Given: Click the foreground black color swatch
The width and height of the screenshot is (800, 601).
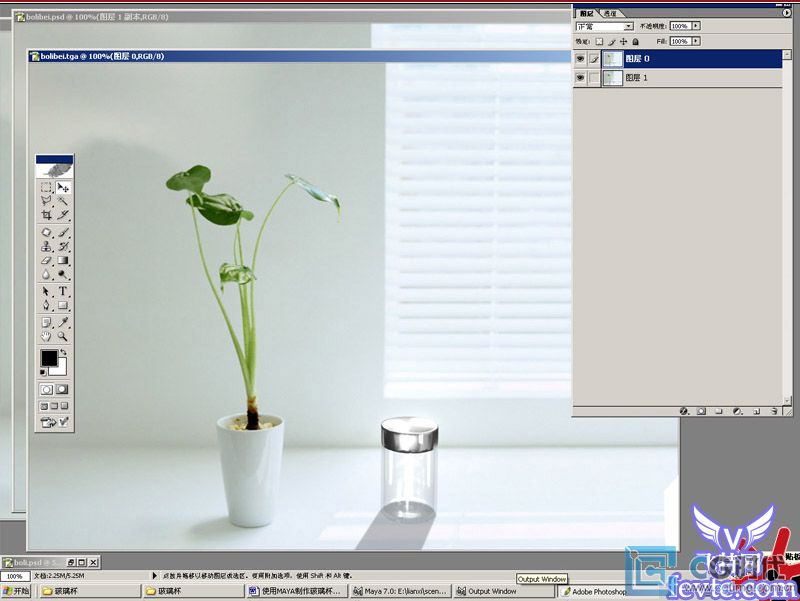Looking at the screenshot, I should pyautogui.click(x=48, y=358).
